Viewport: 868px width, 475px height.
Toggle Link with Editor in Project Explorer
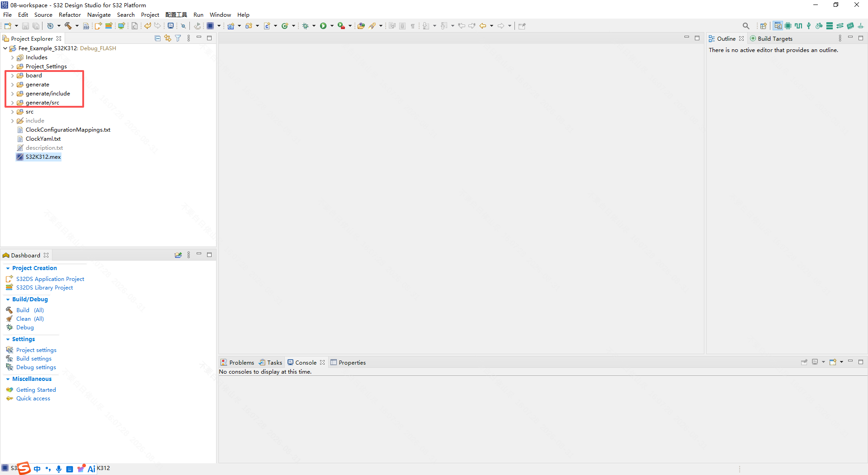168,38
